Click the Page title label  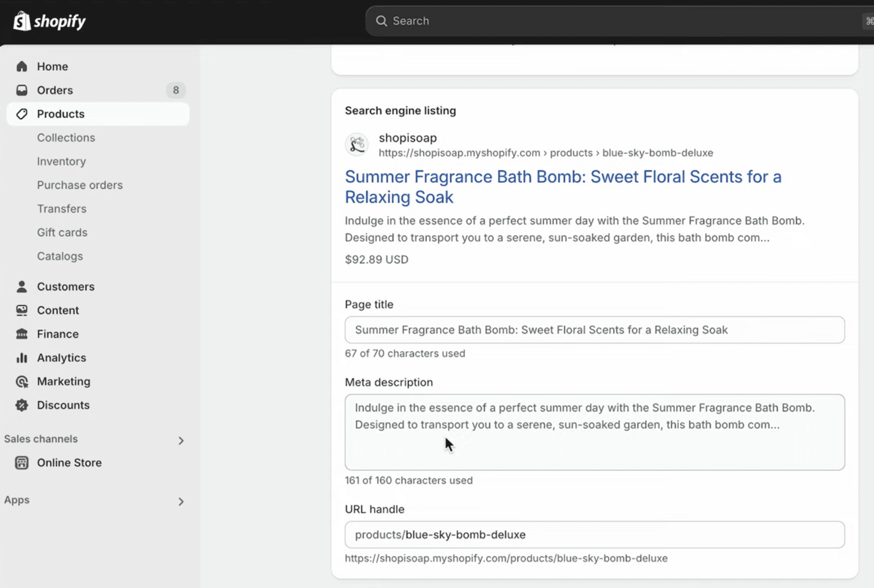(x=369, y=304)
